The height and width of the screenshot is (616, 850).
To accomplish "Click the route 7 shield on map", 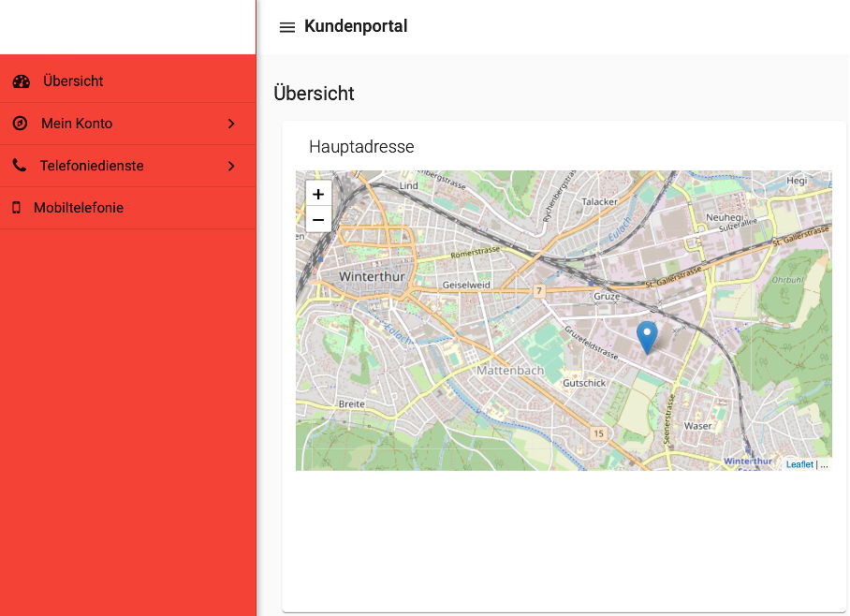I will pyautogui.click(x=539, y=291).
